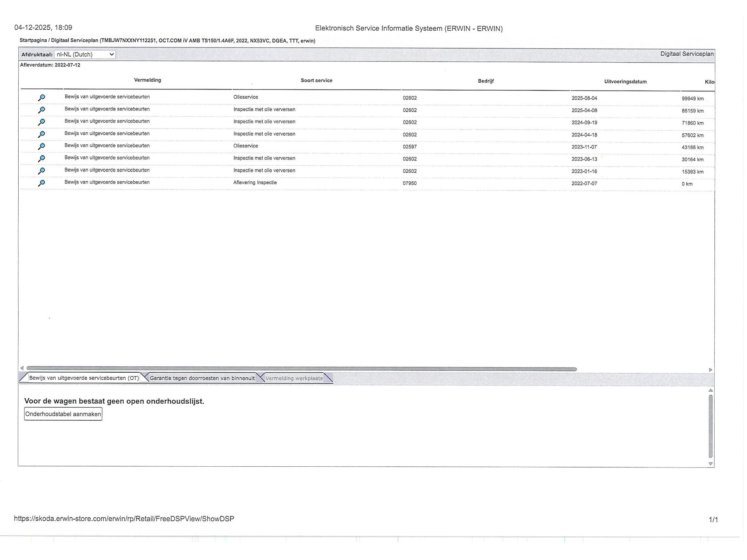Click the Soort service column header
Image resolution: width=747 pixels, height=560 pixels.
(316, 80)
